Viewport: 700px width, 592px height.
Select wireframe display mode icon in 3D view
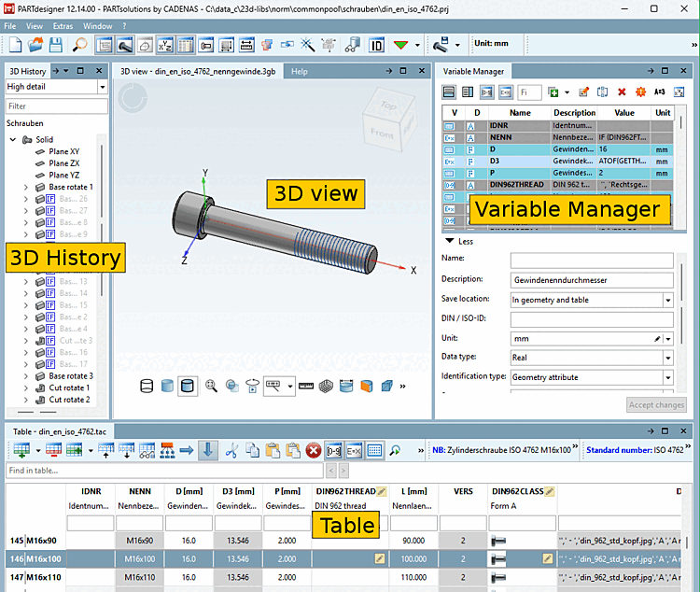[147, 386]
